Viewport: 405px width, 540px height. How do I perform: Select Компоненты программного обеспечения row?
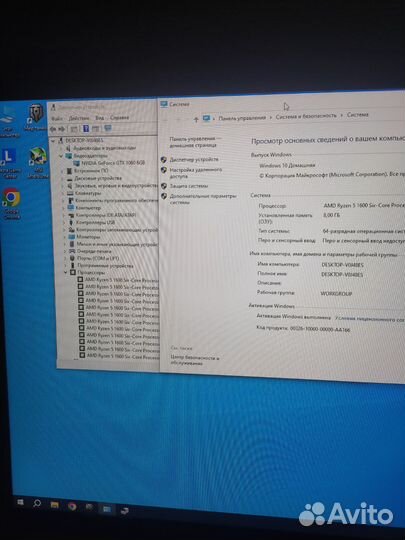(x=113, y=200)
